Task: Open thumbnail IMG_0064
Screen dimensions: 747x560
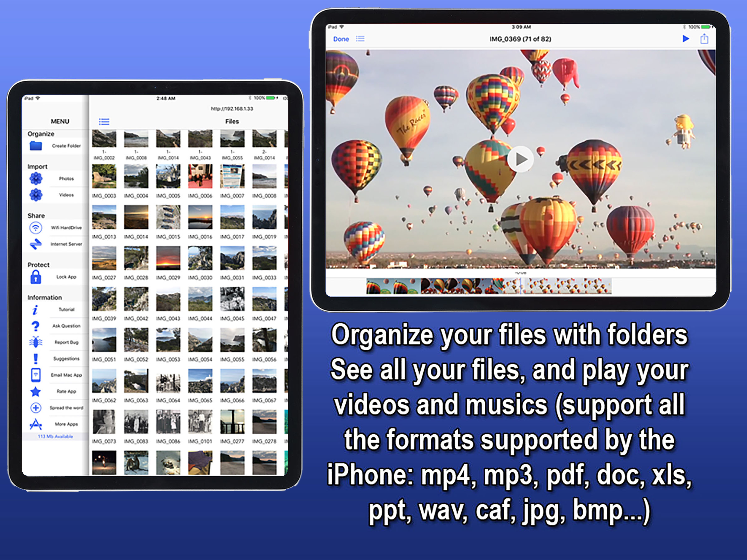Action: point(168,381)
